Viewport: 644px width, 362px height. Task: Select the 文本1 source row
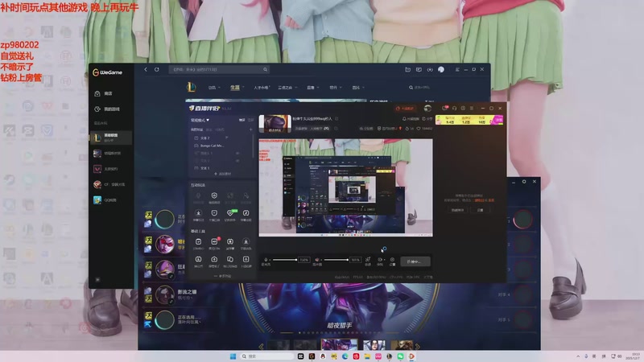click(222, 168)
